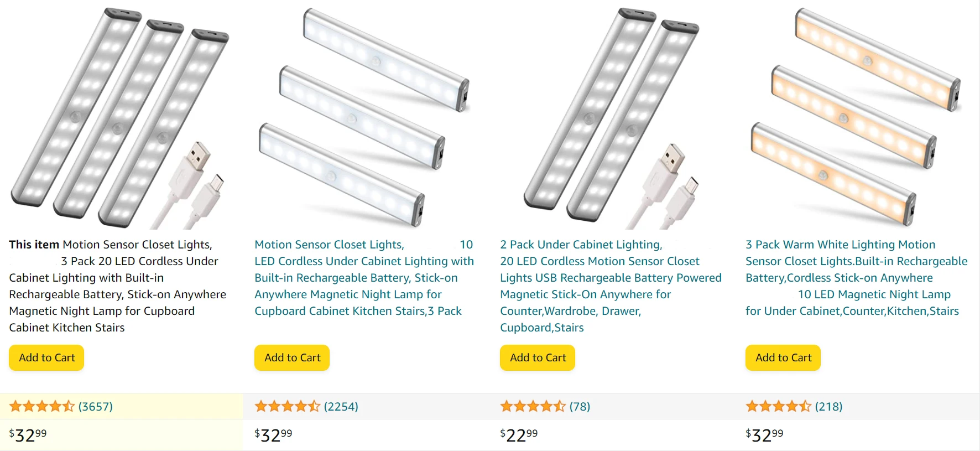Click the star rating above the 3657 reviews
The image size is (980, 451).
pos(41,407)
